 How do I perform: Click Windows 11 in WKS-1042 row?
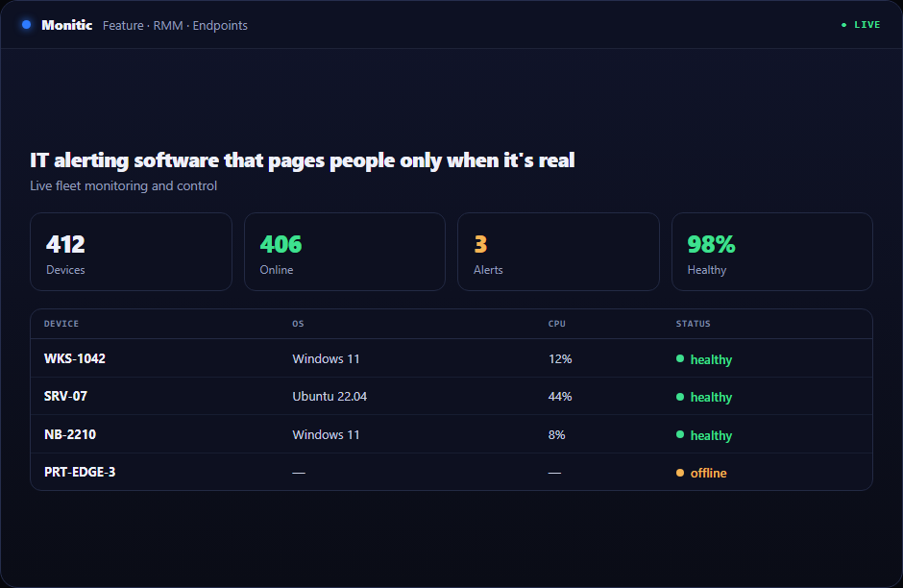coord(326,358)
